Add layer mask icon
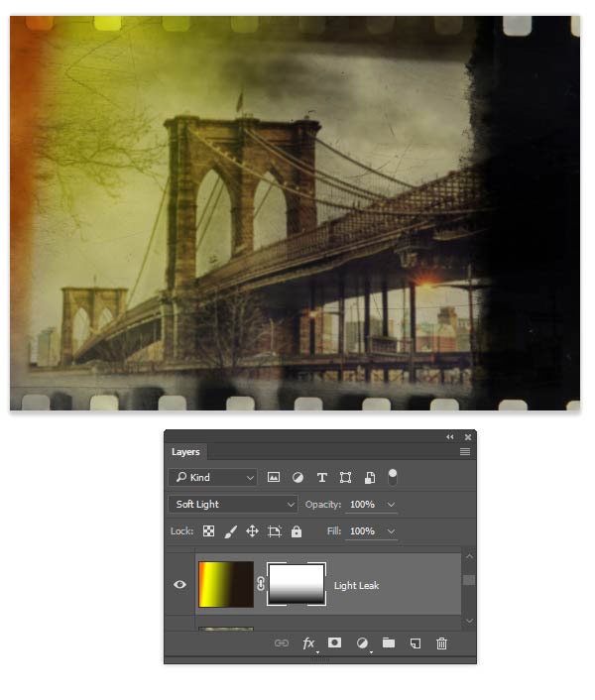Image resolution: width=595 pixels, height=700 pixels. pyautogui.click(x=334, y=642)
